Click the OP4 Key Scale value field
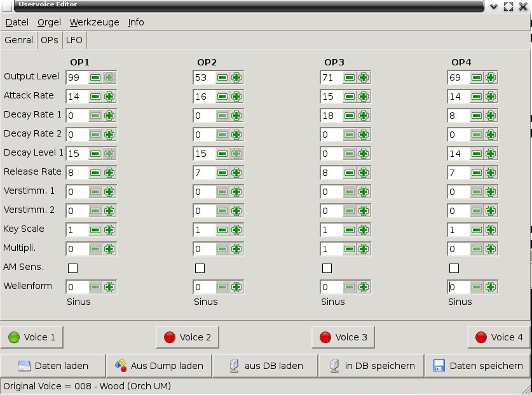 [459, 230]
